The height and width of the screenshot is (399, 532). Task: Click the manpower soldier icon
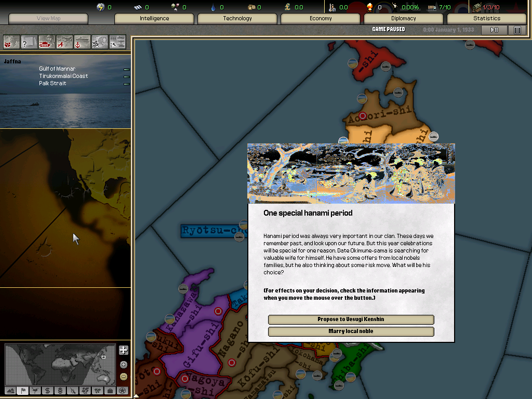[x=332, y=7]
